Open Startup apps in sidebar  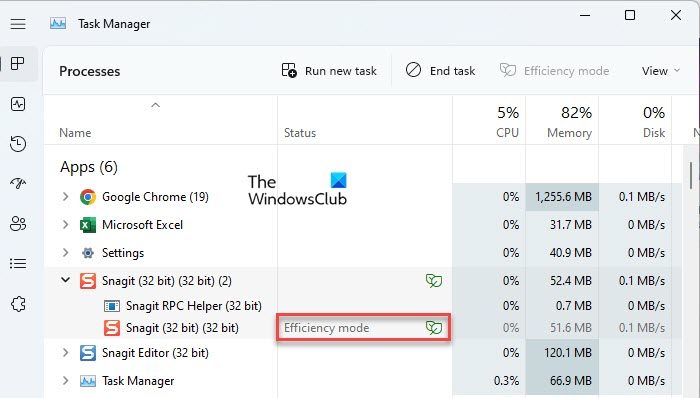click(18, 183)
